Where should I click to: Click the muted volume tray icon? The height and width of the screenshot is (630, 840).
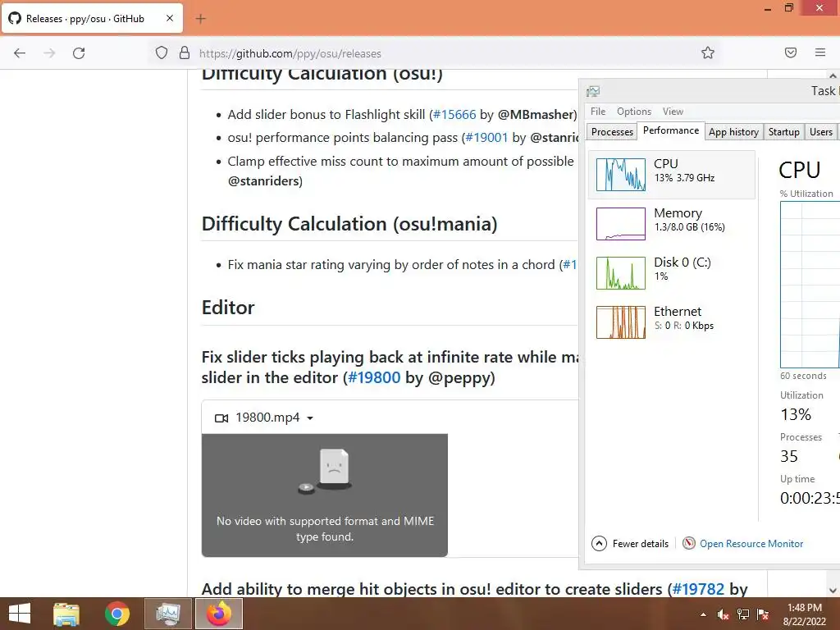point(723,614)
